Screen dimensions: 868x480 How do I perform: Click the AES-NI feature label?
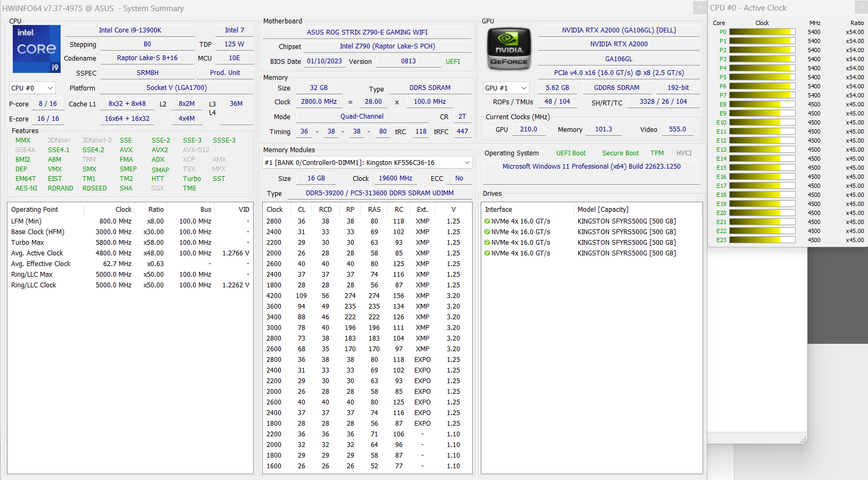pos(26,188)
